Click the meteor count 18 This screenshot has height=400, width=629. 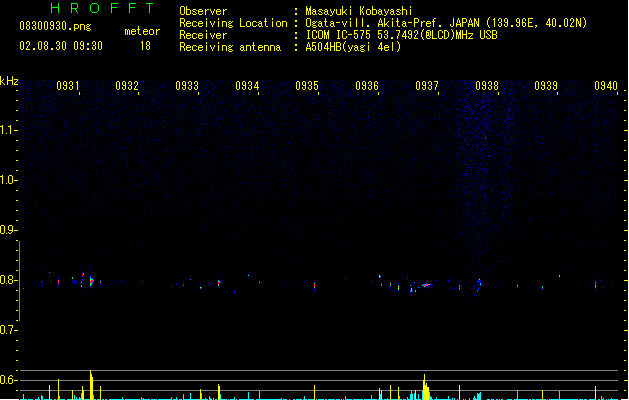tap(145, 46)
